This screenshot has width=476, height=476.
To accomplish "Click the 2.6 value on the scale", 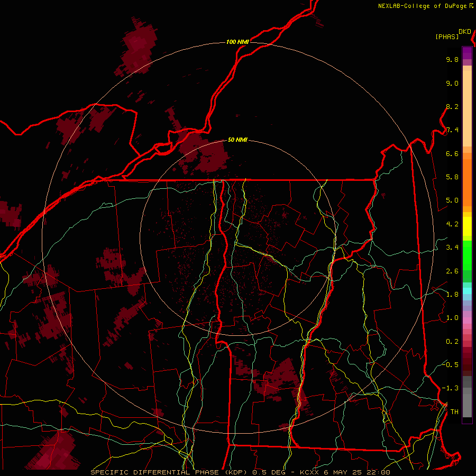I will pyautogui.click(x=452, y=271).
